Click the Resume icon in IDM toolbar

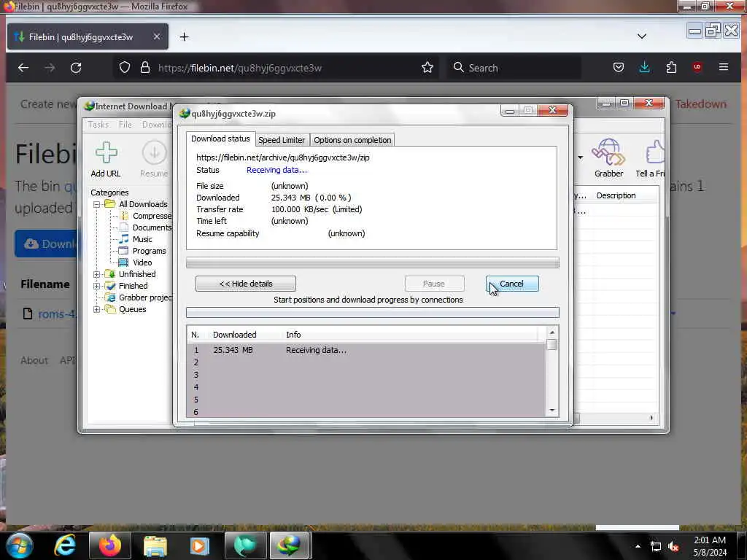tap(154, 153)
